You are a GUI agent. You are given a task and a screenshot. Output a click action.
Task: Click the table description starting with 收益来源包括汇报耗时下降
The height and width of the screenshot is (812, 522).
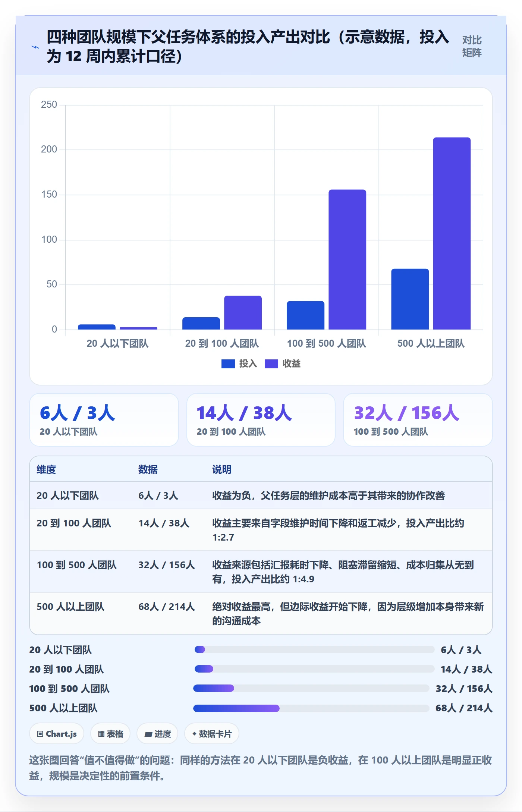pos(343,572)
